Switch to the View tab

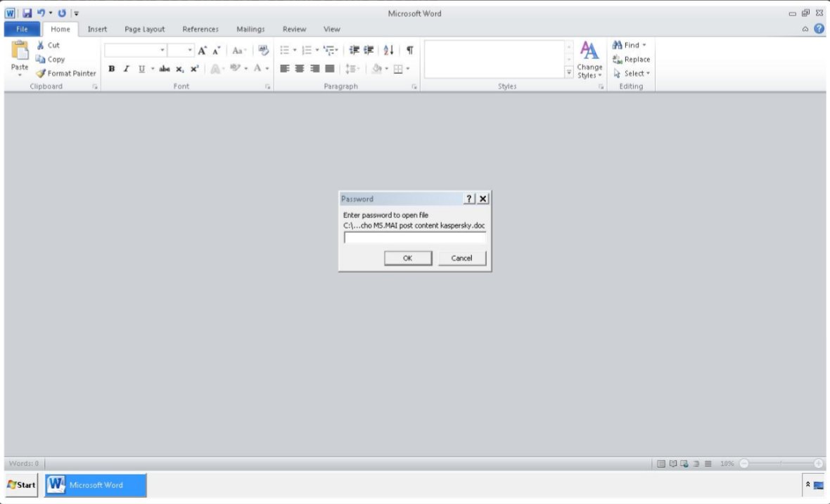[x=332, y=29]
